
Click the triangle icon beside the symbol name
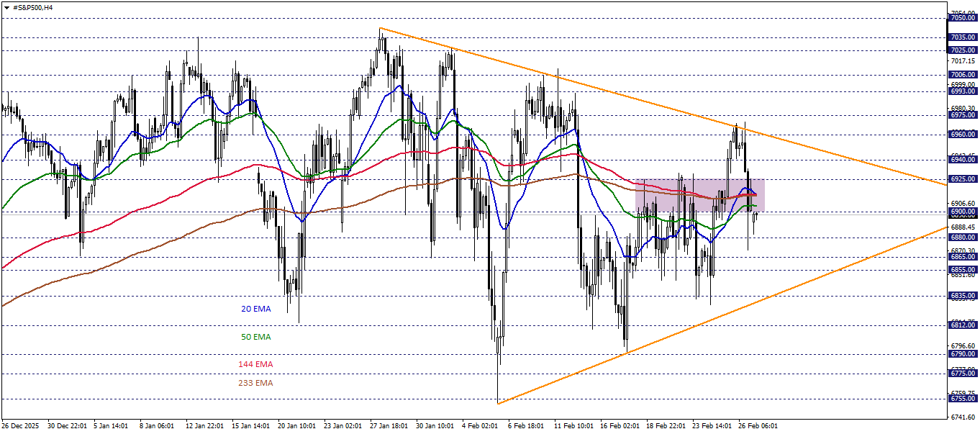pyautogui.click(x=6, y=7)
